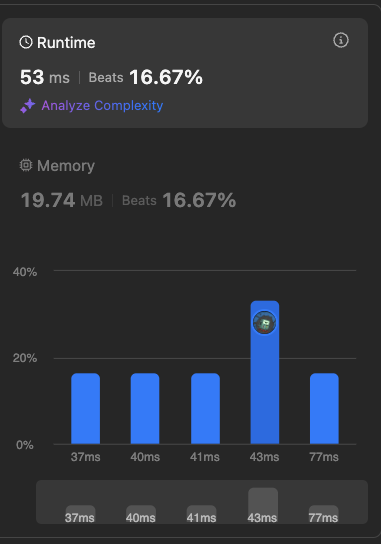Select the 37ms mini bar in range overview

click(x=81, y=514)
